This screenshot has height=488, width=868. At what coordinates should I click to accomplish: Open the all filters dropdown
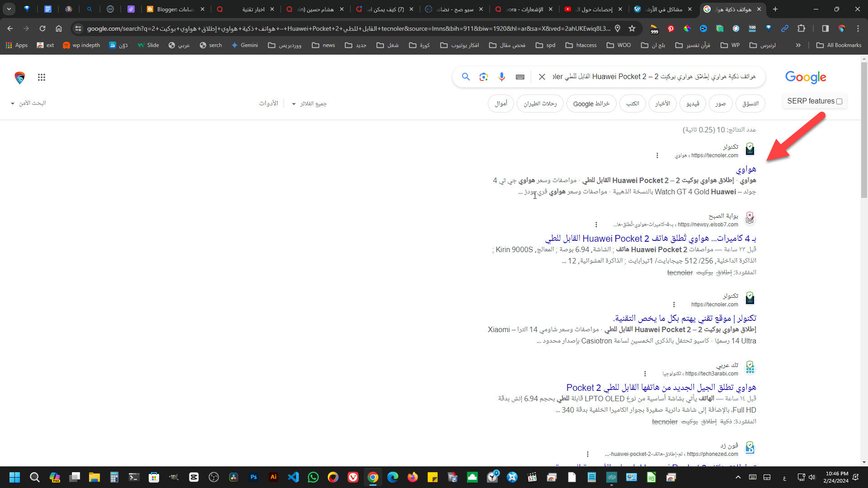(309, 103)
